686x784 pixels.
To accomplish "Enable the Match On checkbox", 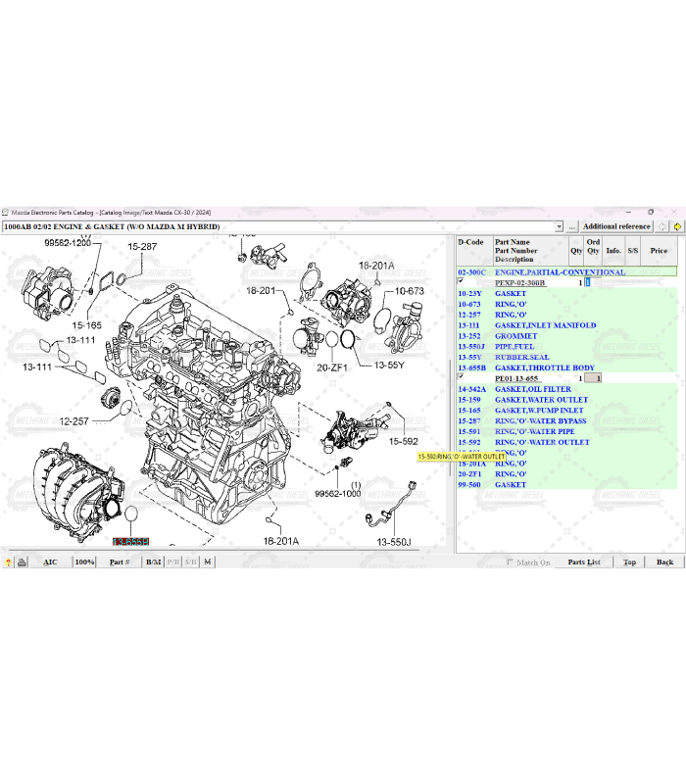I will tap(511, 563).
